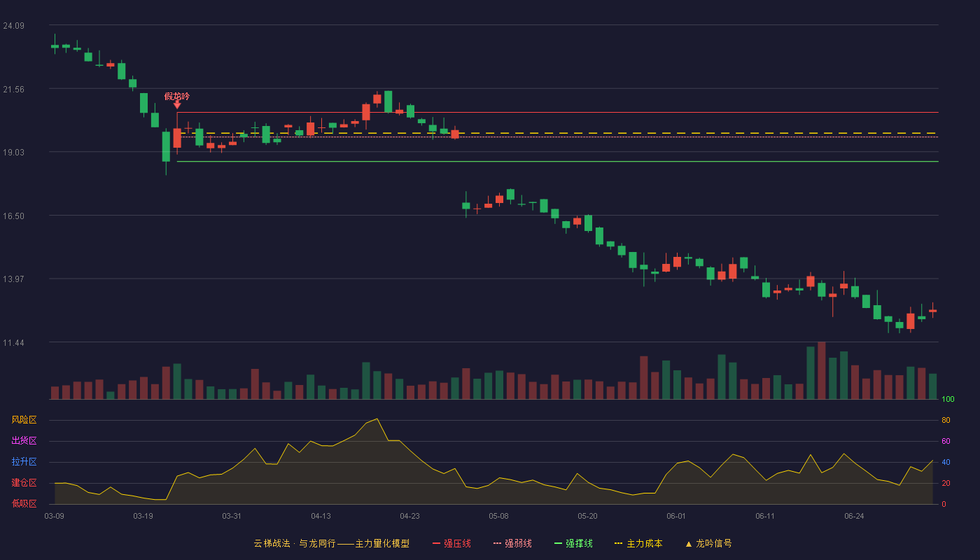Click the orange 80 indicator axis value
980x560 pixels.
coord(946,420)
